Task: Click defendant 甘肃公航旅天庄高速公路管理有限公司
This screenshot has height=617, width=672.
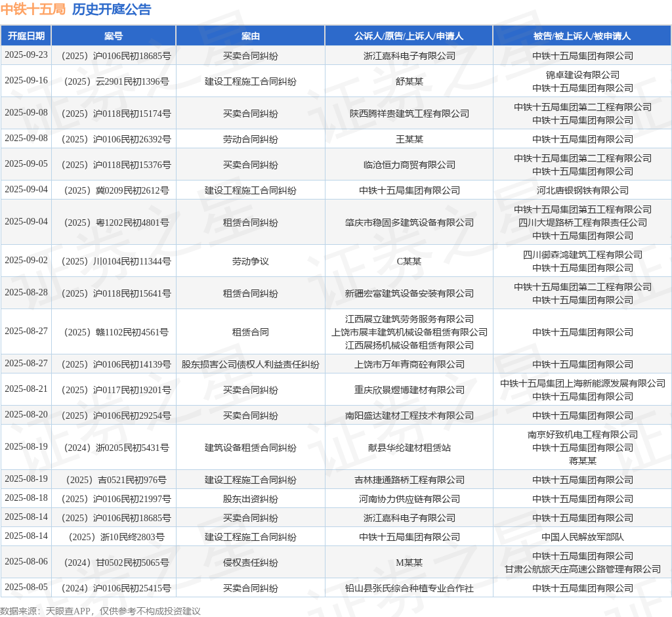Action: (583, 569)
